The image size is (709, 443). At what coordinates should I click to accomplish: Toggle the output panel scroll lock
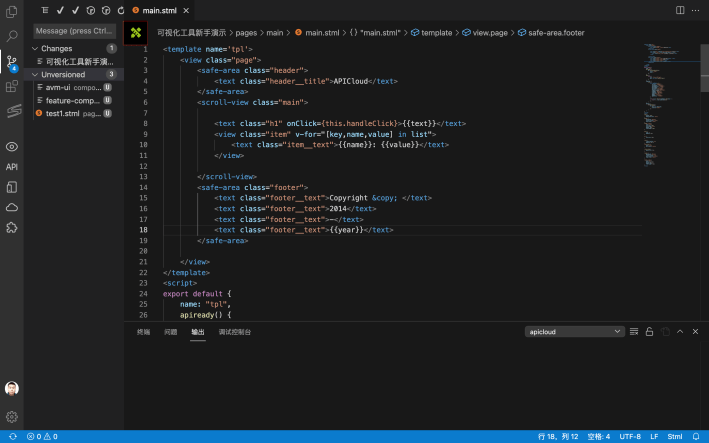click(648, 332)
